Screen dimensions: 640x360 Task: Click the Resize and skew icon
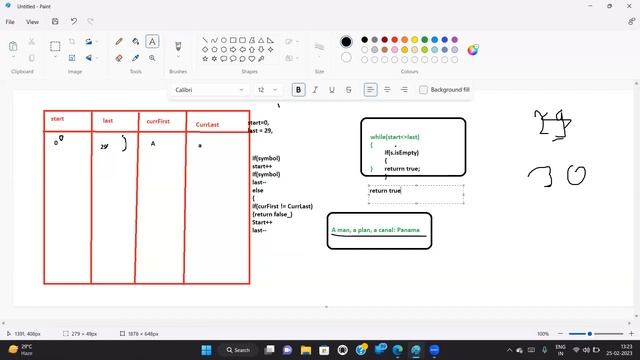pyautogui.click(x=72, y=58)
